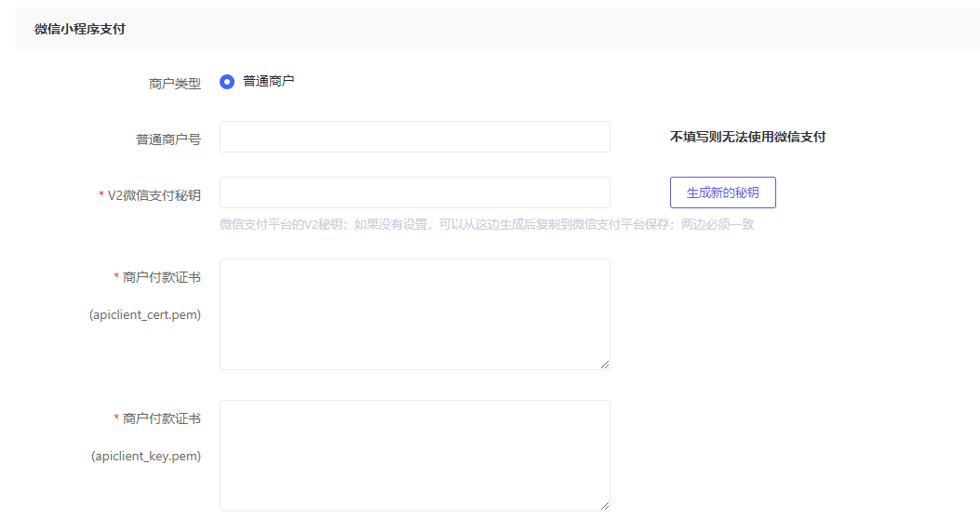Click the V2微信支付秘钥 field label
Screen dimensions: 980x531
pyautogui.click(x=154, y=195)
